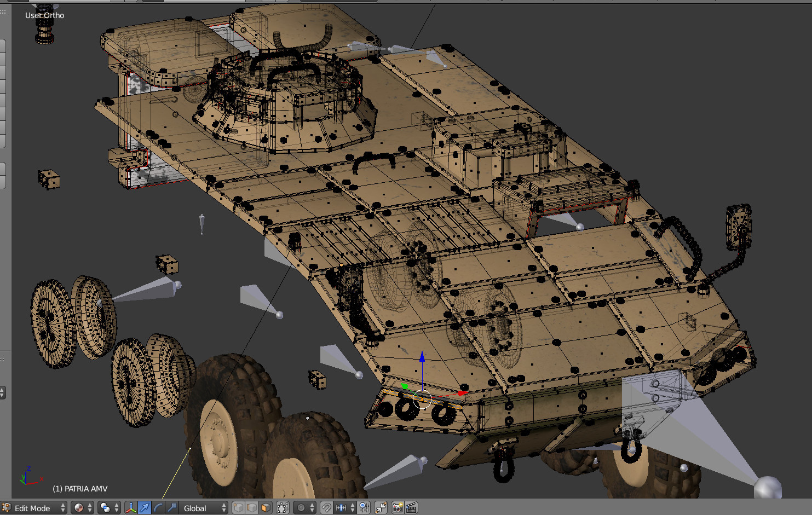Render OpenGL image with camera icon
The image size is (812, 515).
click(398, 508)
